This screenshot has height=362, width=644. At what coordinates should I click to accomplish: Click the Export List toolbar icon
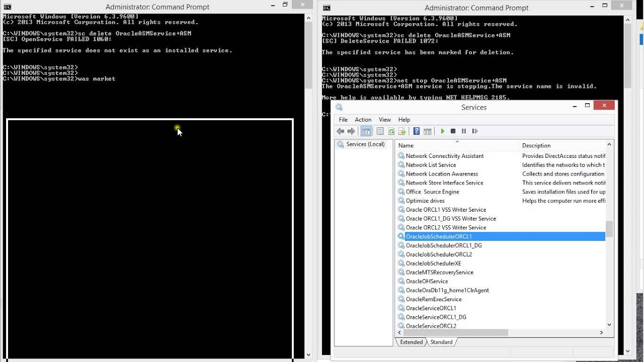[x=402, y=131]
